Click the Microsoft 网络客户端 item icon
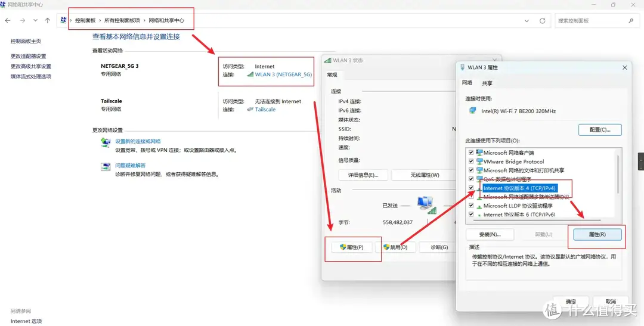644x326 pixels. click(479, 153)
